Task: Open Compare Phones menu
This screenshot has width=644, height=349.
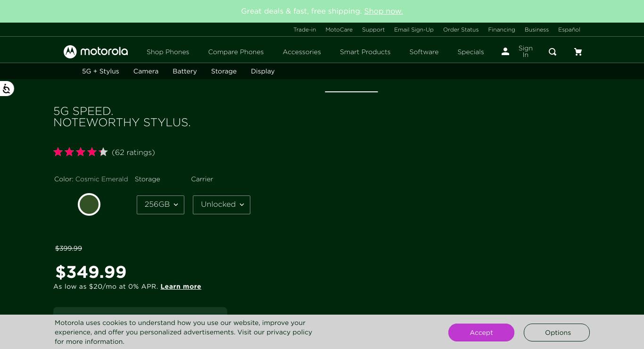Action: tap(236, 52)
